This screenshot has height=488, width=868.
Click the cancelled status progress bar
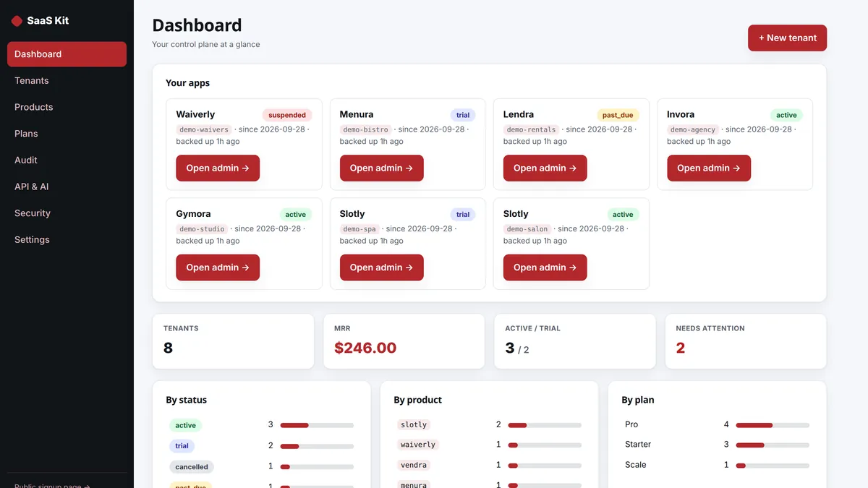pos(317,467)
